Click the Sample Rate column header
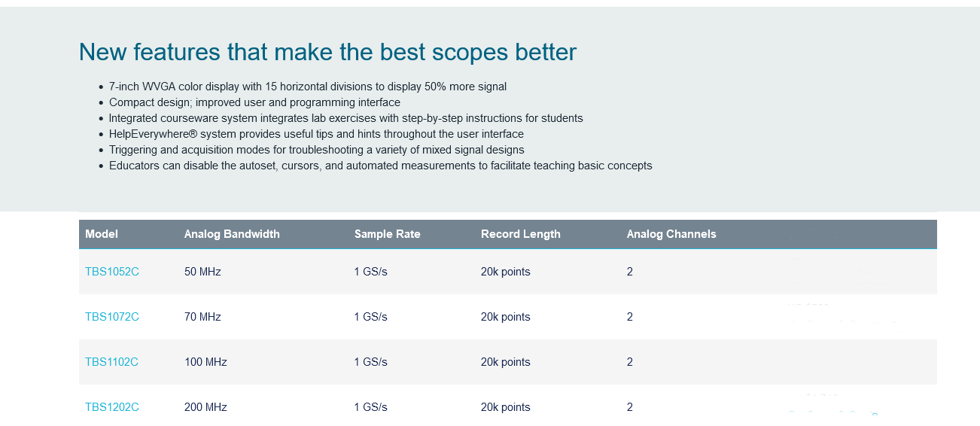The image size is (980, 426). click(x=388, y=234)
